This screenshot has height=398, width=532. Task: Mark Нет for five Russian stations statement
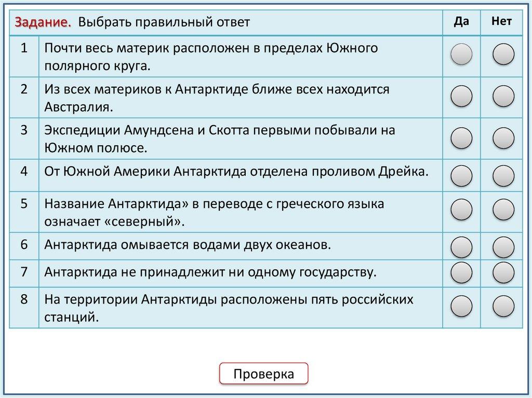click(503, 306)
